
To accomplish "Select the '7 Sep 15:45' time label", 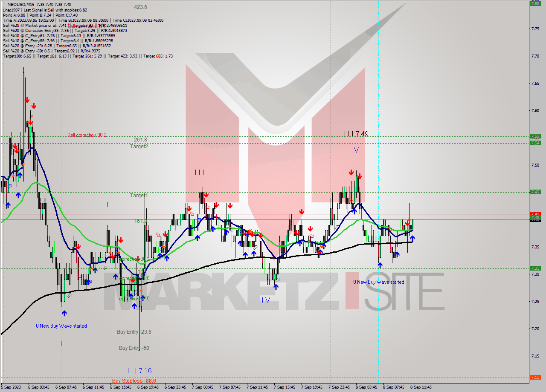I will [285, 387].
